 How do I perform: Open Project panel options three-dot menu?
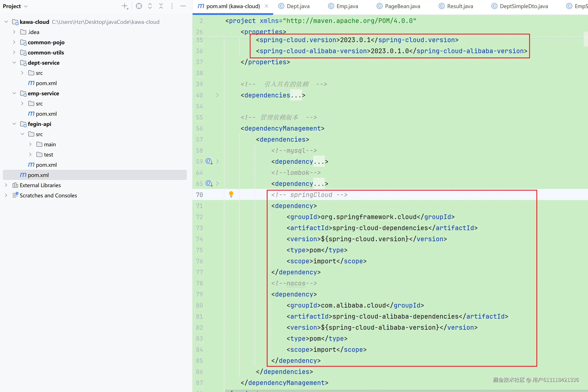172,6
